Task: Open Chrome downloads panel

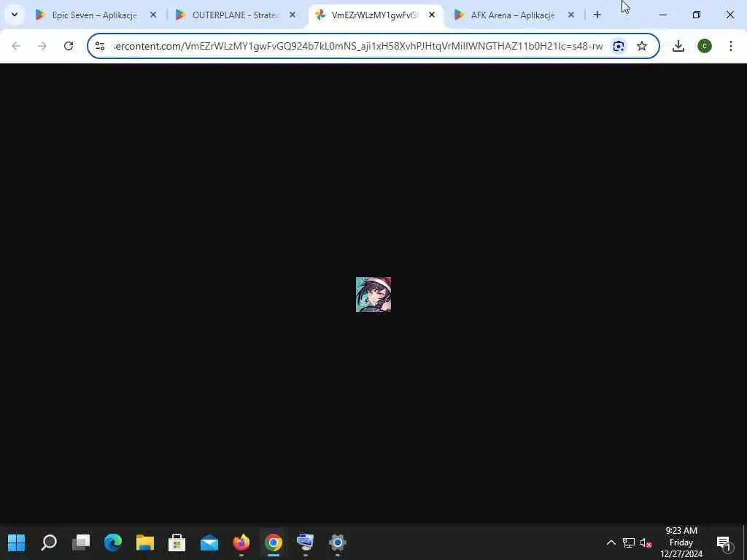Action: (678, 46)
